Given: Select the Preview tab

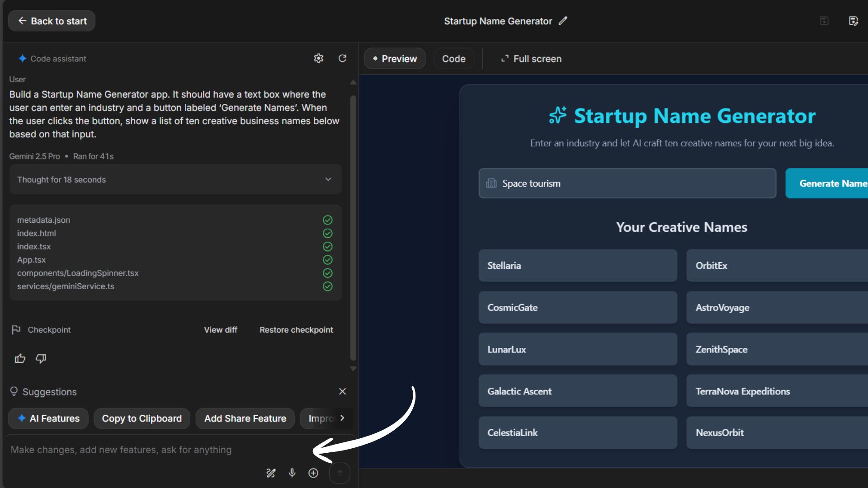Looking at the screenshot, I should point(395,59).
